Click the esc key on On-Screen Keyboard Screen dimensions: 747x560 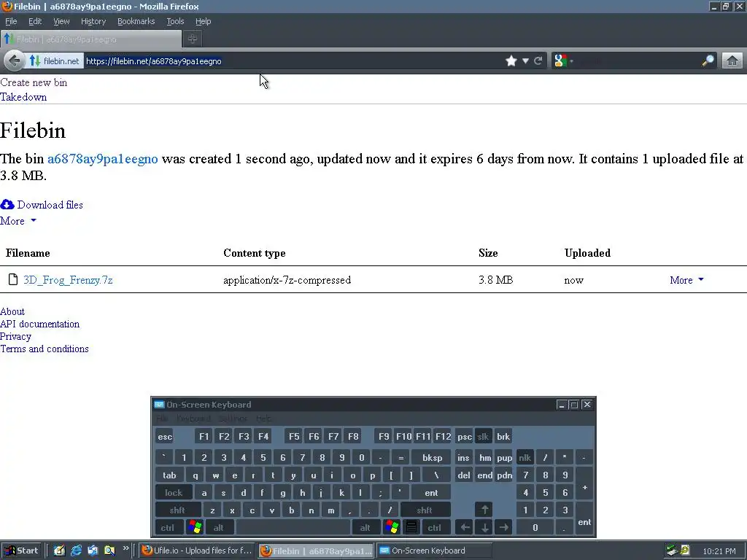coord(165,436)
